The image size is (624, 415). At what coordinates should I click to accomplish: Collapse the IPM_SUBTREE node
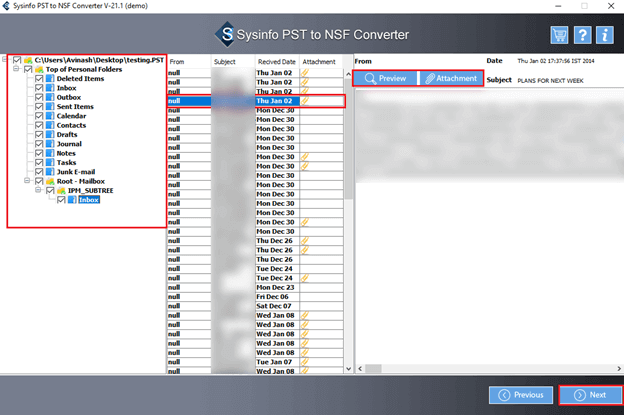pos(38,190)
